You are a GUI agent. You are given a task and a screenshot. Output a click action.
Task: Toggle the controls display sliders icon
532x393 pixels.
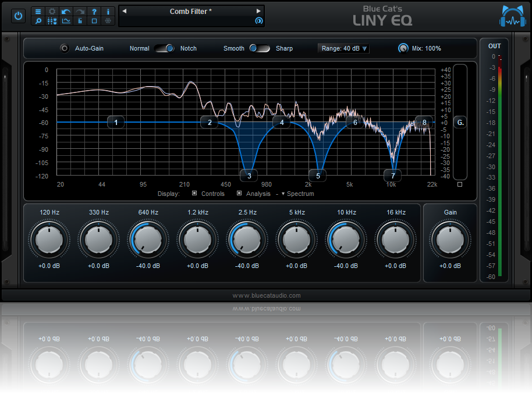52,21
